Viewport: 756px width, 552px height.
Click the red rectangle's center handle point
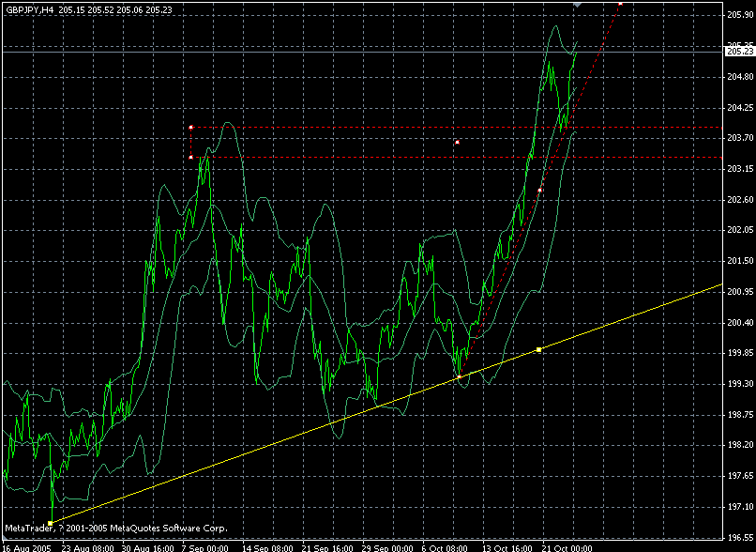click(x=457, y=143)
